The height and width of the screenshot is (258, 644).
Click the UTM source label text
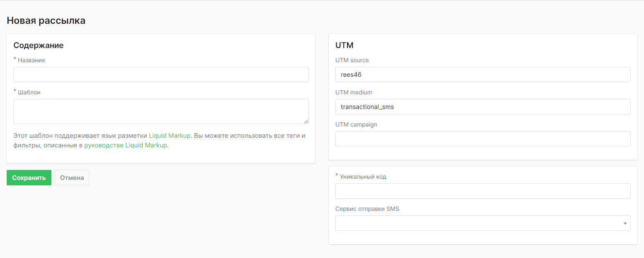[352, 60]
